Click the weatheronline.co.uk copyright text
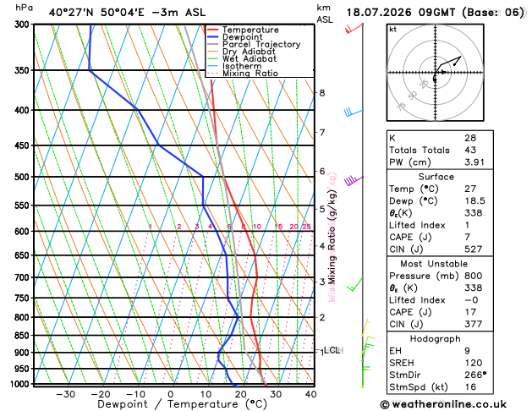This screenshot has height=411, width=532. point(443,404)
